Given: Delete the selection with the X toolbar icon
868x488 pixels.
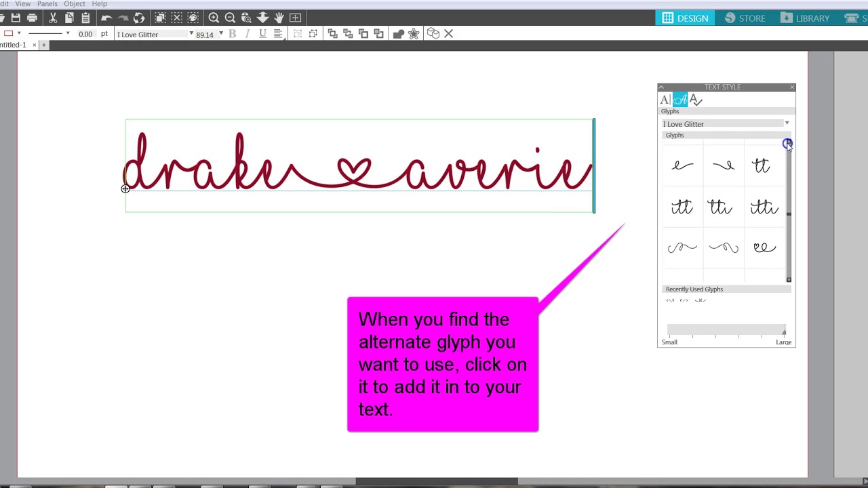Looking at the screenshot, I should point(448,34).
